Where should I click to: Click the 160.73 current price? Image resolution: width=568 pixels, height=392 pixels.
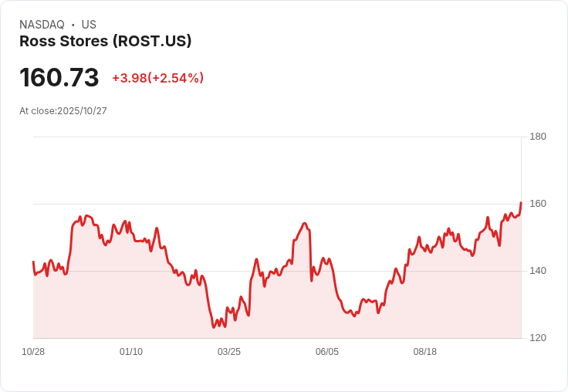click(x=59, y=78)
